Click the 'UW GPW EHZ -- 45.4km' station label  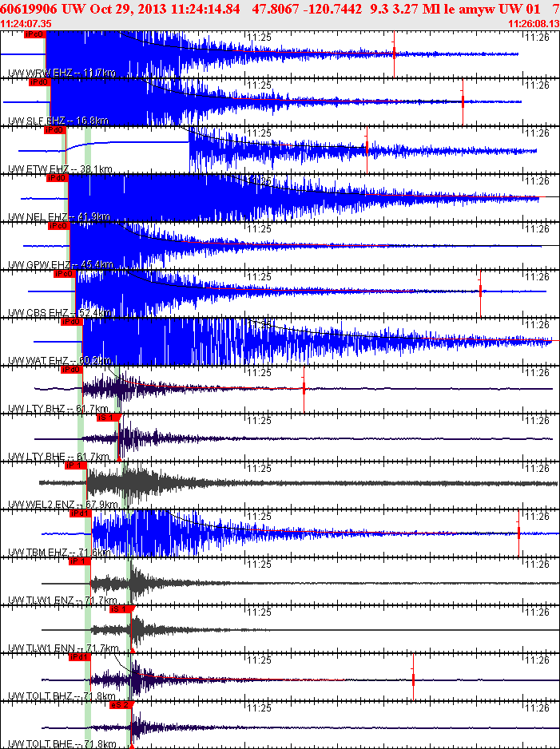pyautogui.click(x=61, y=264)
